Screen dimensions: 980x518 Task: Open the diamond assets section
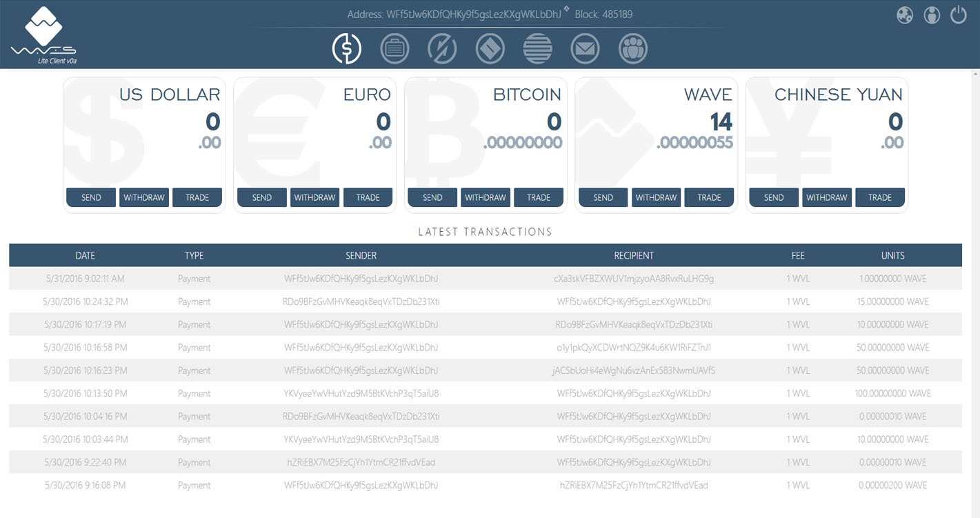coord(490,48)
